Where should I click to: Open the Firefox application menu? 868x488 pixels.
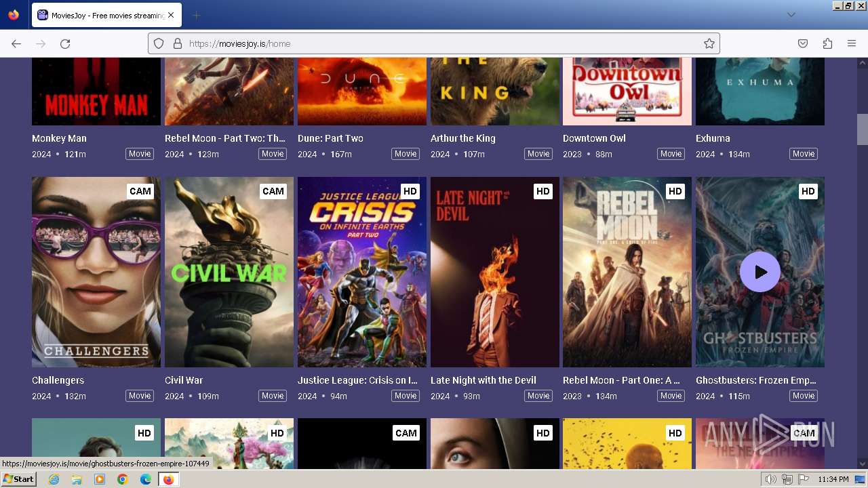(x=852, y=43)
